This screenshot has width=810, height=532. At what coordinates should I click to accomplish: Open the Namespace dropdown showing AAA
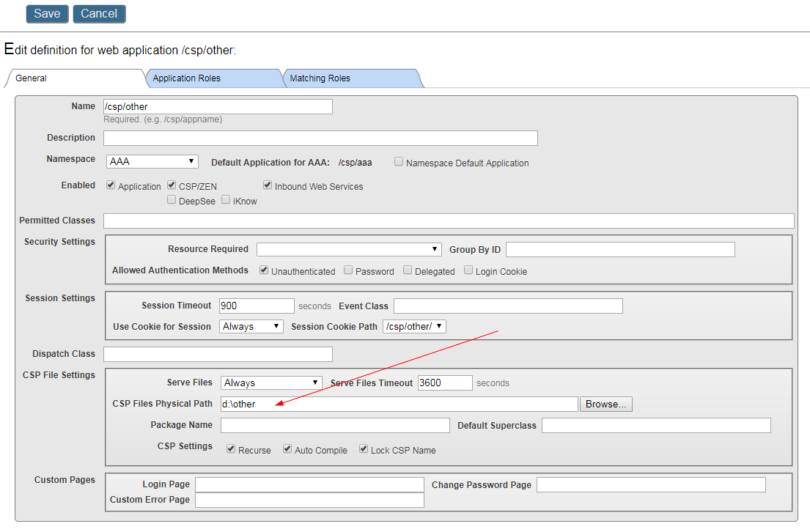coord(152,161)
